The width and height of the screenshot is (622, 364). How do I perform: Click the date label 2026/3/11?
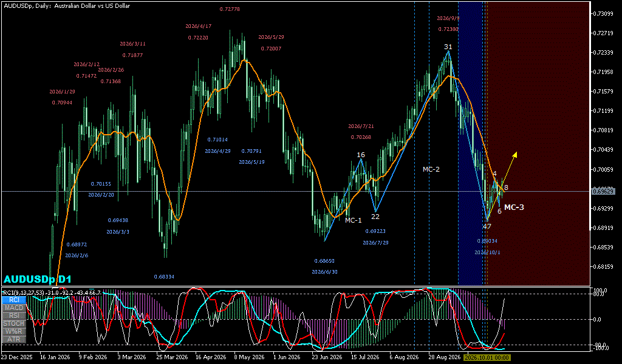click(x=132, y=44)
